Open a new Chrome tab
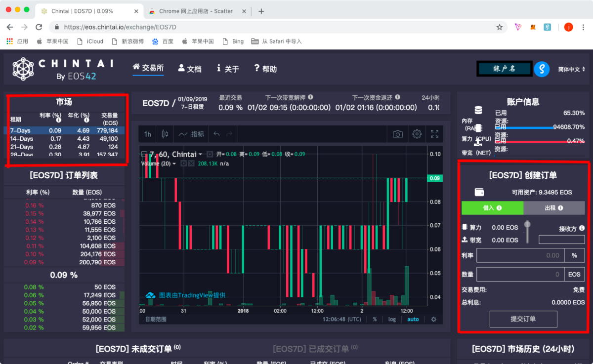This screenshot has height=364, width=593. [261, 11]
